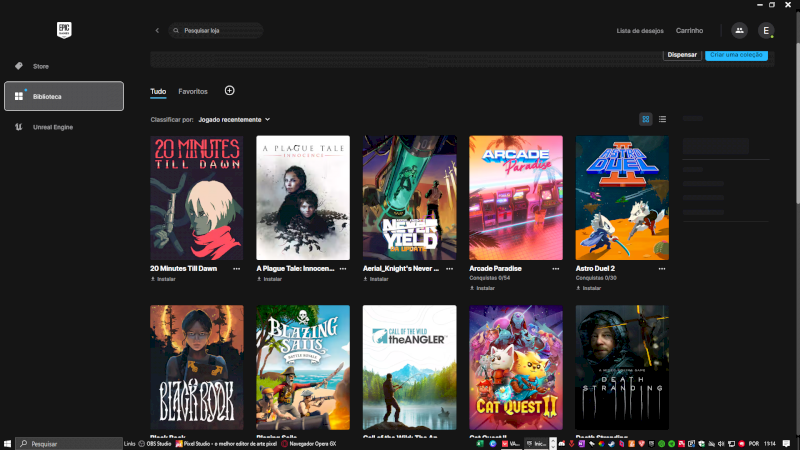
Task: Switch to grid view layout
Action: click(x=646, y=119)
